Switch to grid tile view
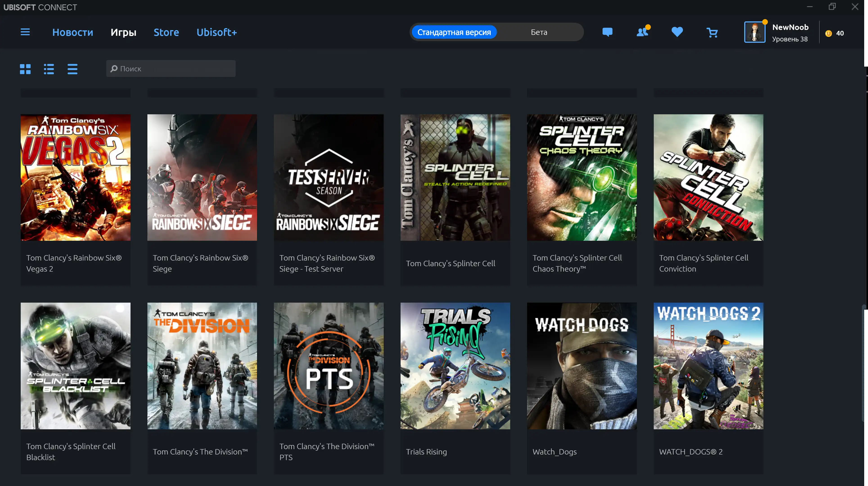This screenshot has height=486, width=868. point(25,69)
